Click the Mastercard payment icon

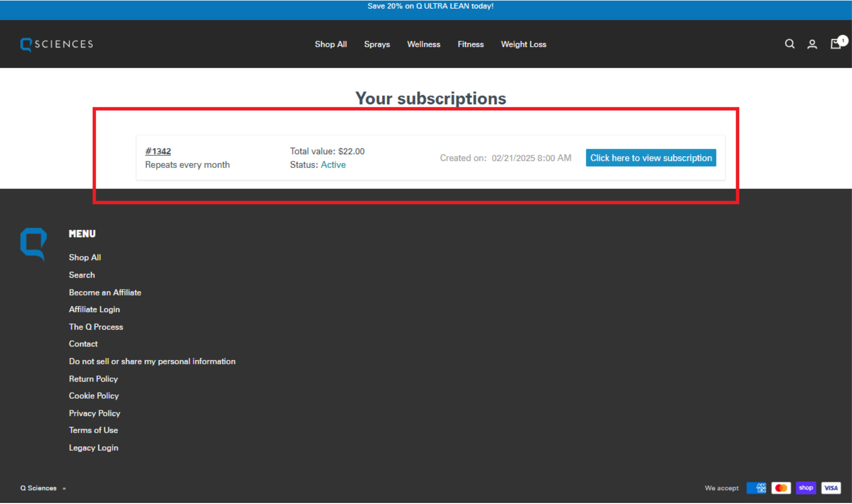(781, 488)
